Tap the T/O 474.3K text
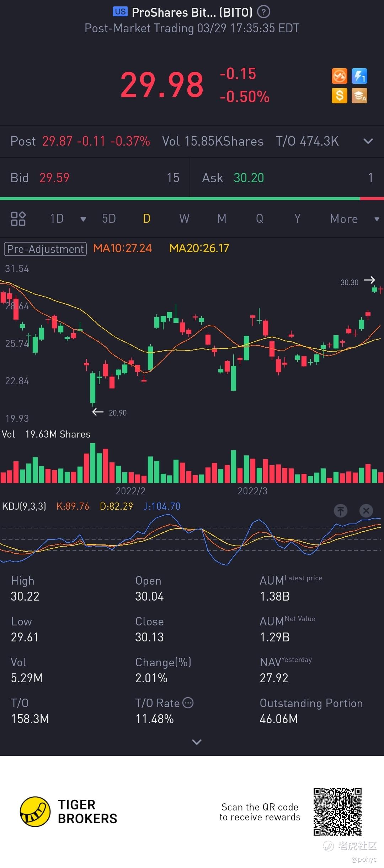 click(307, 141)
